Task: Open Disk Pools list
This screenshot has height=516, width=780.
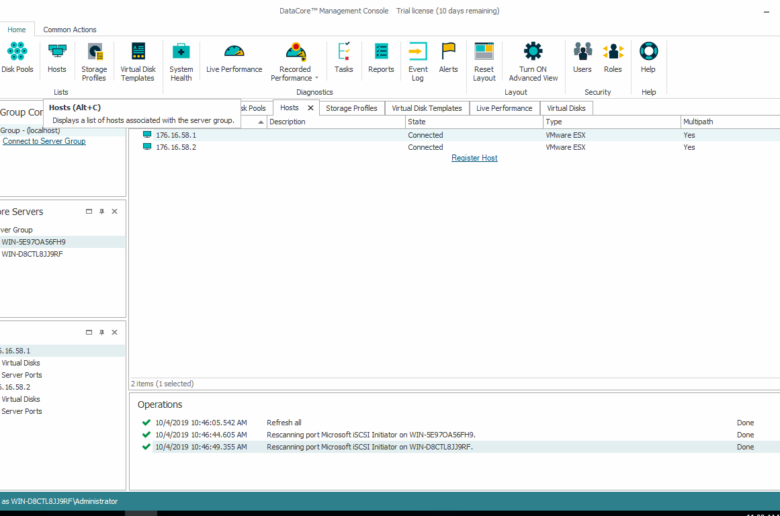Action: [x=17, y=58]
